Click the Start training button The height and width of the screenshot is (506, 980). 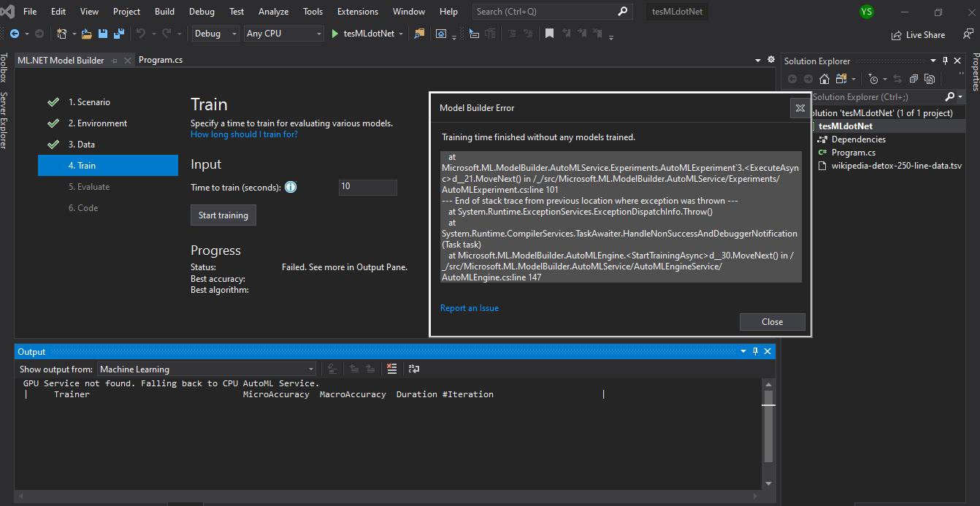pos(223,215)
